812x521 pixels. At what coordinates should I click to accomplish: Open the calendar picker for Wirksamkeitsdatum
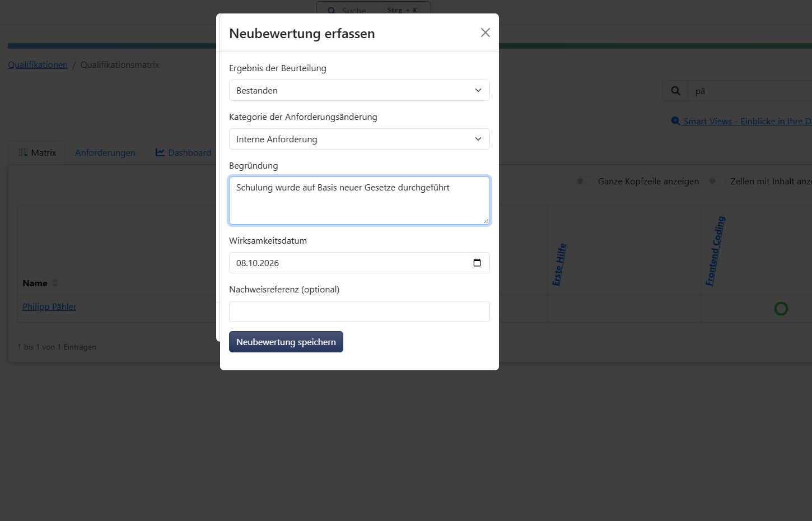477,263
